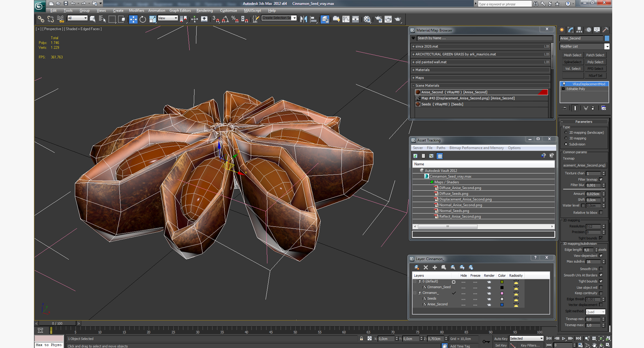This screenshot has height=348, width=644.
Task: Click the NSurf Sel button
Action: [x=595, y=76]
